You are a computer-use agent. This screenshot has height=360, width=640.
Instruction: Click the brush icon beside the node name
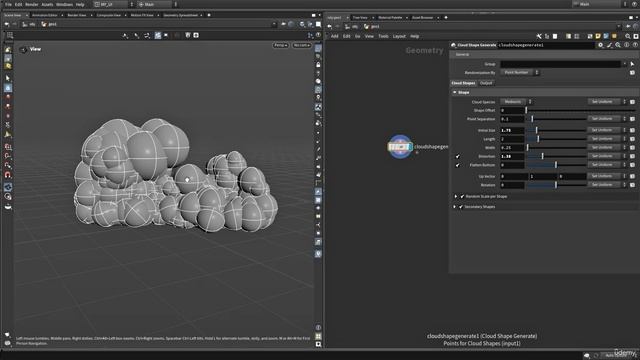point(609,45)
